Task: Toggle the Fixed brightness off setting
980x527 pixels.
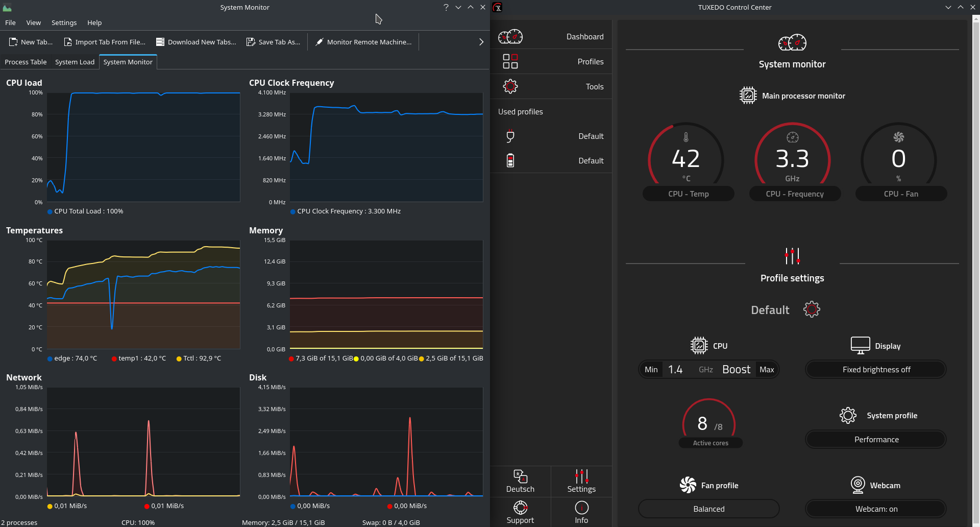Action: pos(875,369)
